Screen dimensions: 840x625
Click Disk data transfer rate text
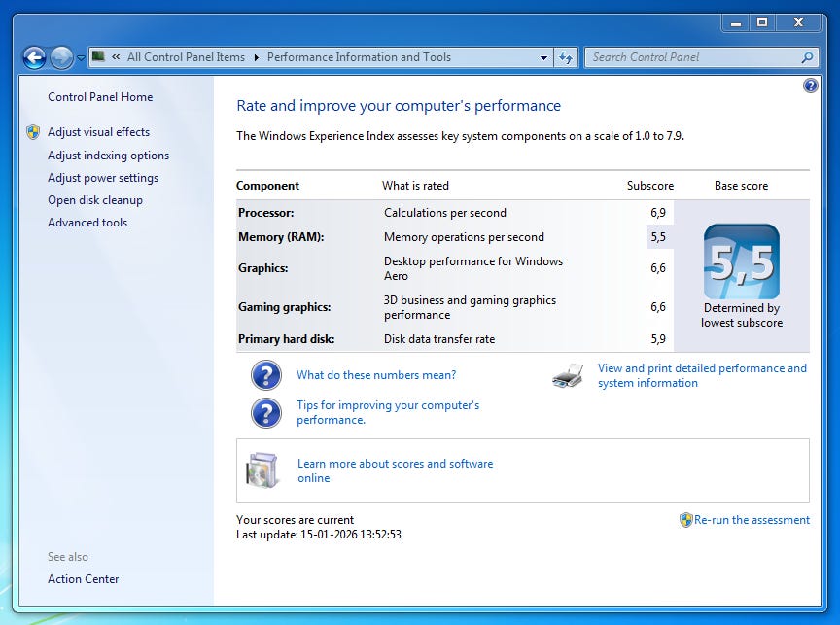click(439, 339)
